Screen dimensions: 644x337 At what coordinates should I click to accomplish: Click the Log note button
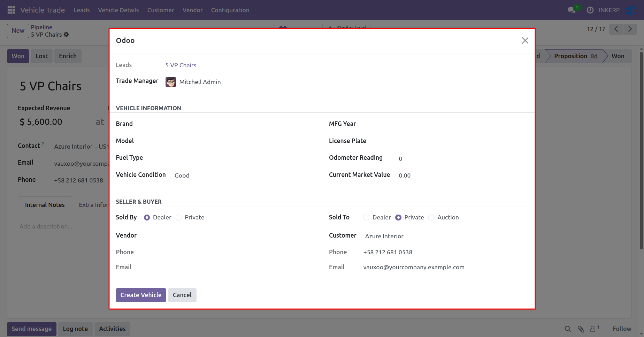click(75, 329)
